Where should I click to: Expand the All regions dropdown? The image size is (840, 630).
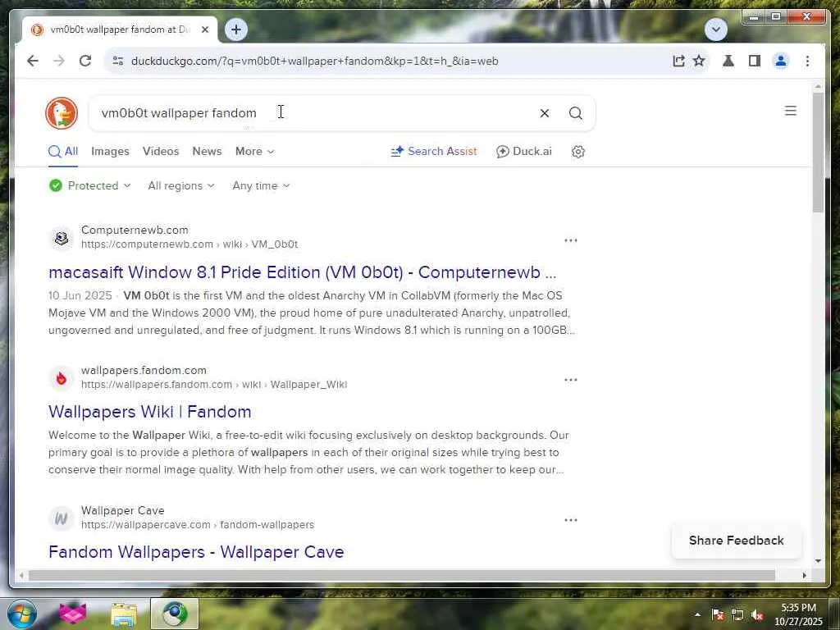point(181,185)
